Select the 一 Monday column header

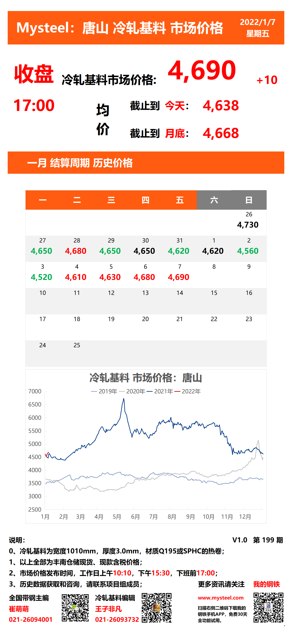pyautogui.click(x=43, y=200)
